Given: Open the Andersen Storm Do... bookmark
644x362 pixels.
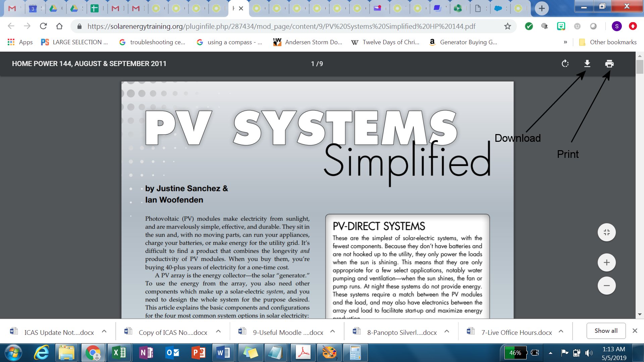Looking at the screenshot, I should [x=308, y=42].
